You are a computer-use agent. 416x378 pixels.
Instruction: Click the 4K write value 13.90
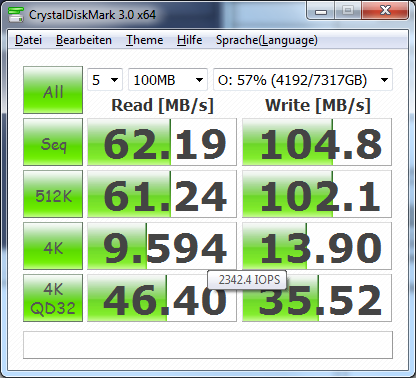(317, 246)
